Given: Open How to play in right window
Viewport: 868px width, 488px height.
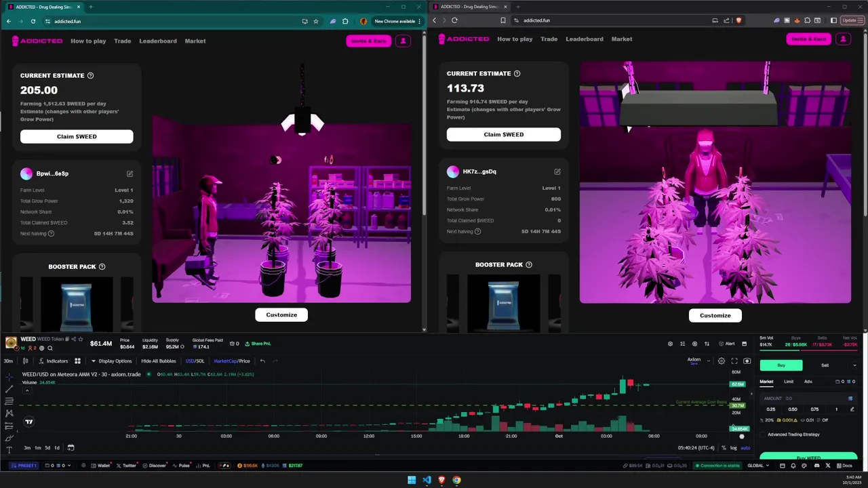Looking at the screenshot, I should (515, 39).
